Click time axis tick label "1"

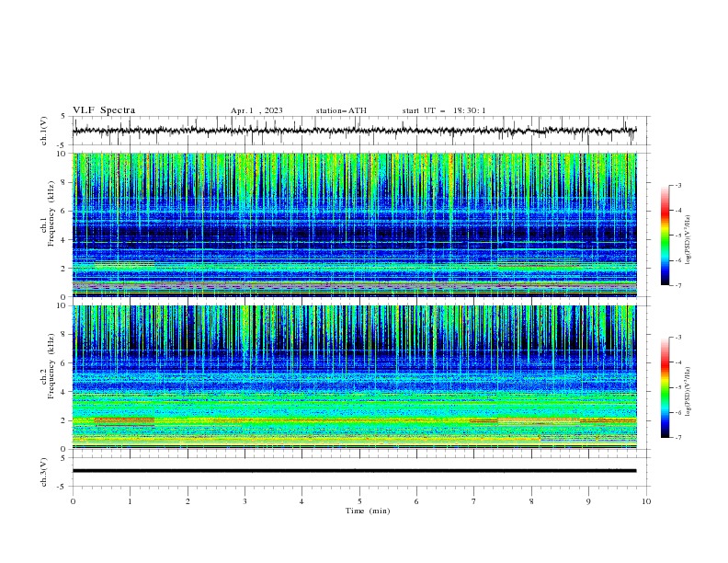tap(130, 501)
